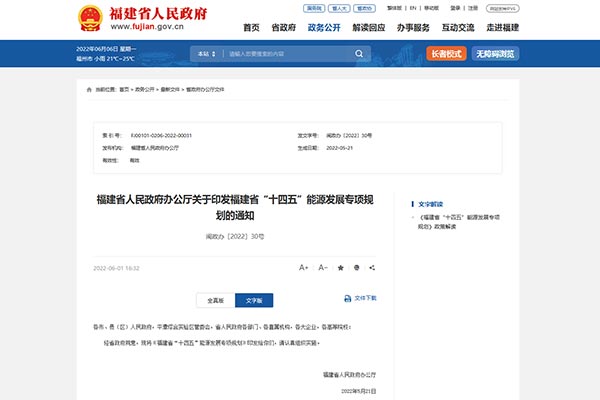Click the 当前位置 breadcrumb home icon
Screen dimensions: 600x400
coord(88,89)
